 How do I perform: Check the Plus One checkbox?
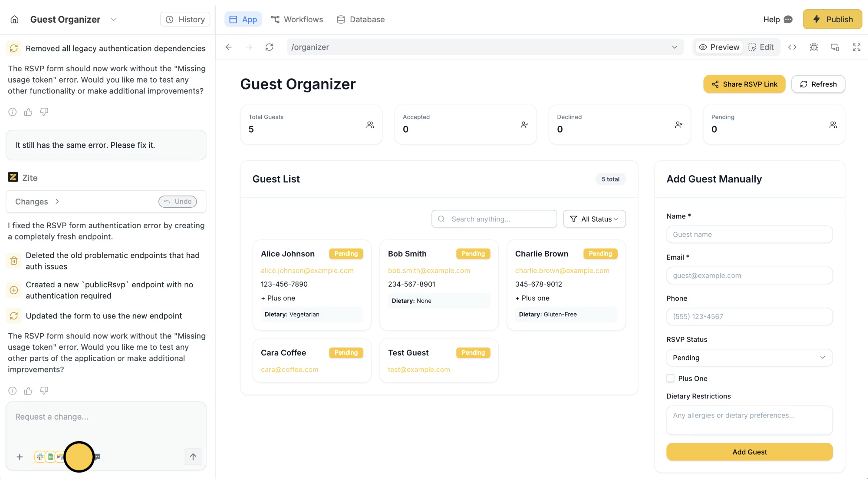(670, 378)
